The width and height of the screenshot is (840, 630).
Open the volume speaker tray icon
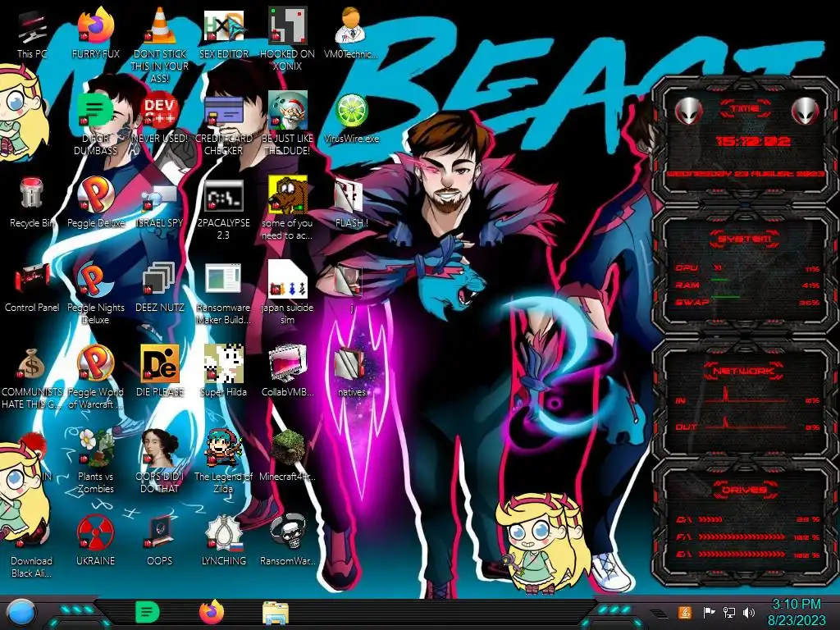749,612
